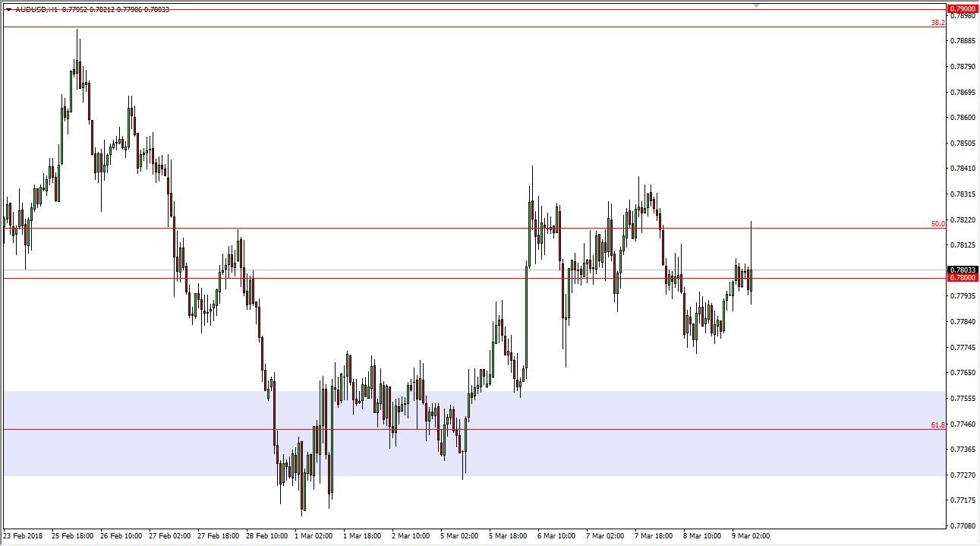
Task: Select the 38.2 Fibonacci level label
Action: click(x=938, y=23)
